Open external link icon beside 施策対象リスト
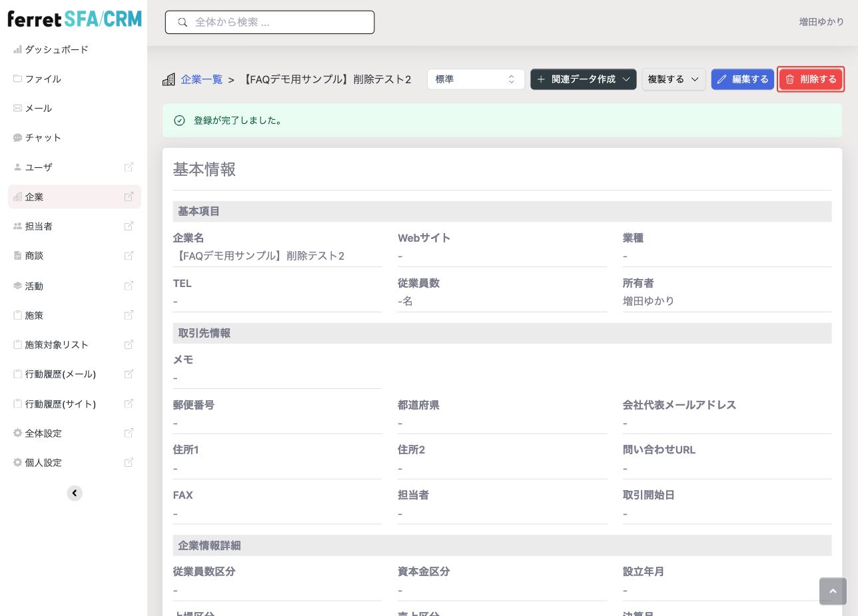 click(129, 344)
